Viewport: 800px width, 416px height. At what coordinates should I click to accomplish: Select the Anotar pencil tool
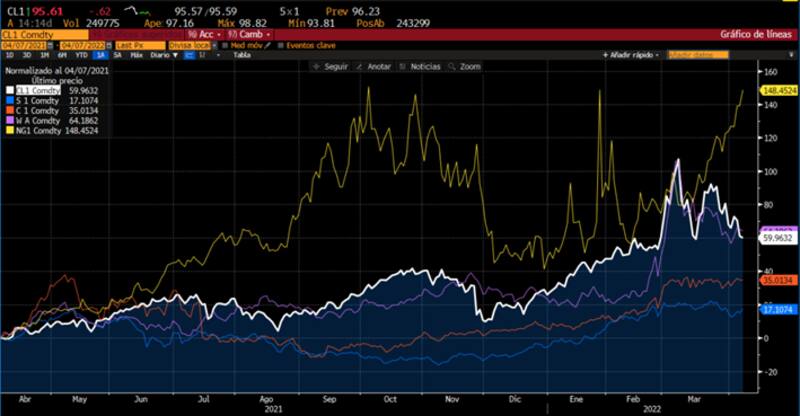(367, 66)
